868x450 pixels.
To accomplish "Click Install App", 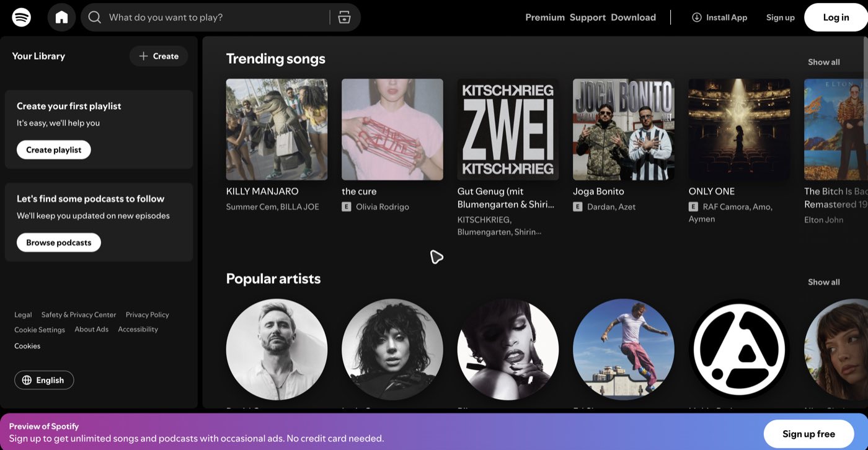I will [x=719, y=17].
